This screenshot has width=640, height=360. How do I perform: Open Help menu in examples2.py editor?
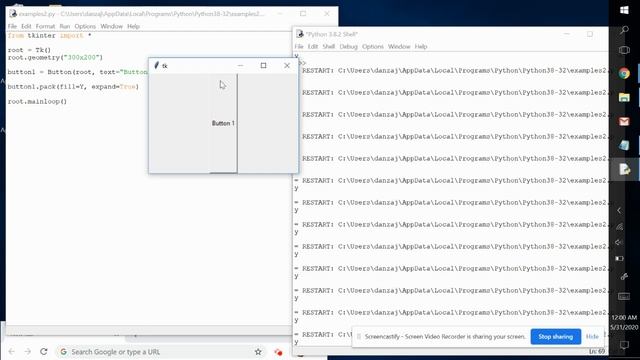(x=133, y=26)
